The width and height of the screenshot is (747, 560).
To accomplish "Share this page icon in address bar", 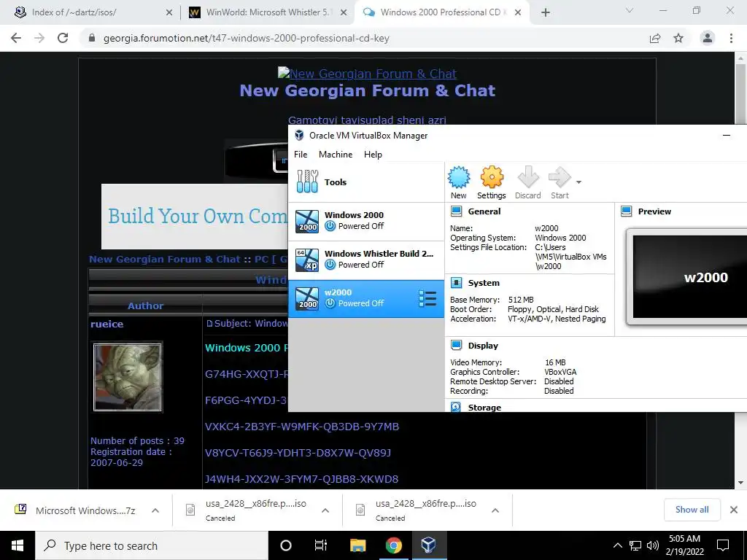I will 655,38.
